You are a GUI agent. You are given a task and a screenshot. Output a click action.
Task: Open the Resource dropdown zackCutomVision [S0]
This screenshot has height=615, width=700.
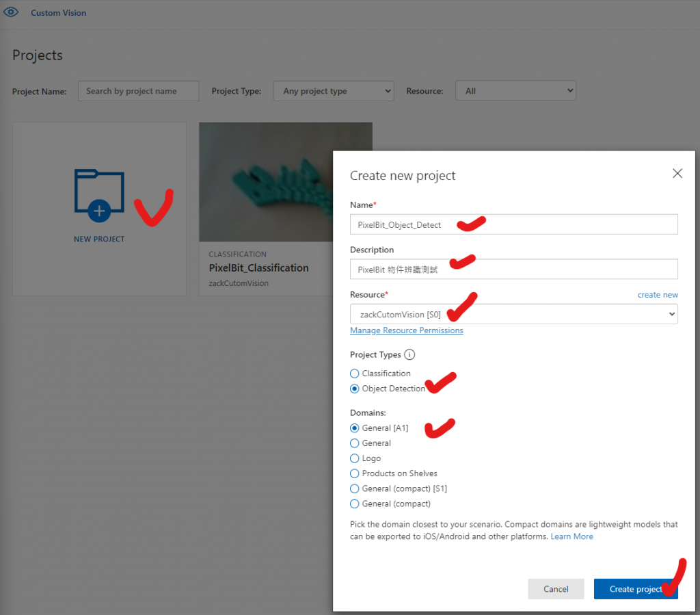514,314
